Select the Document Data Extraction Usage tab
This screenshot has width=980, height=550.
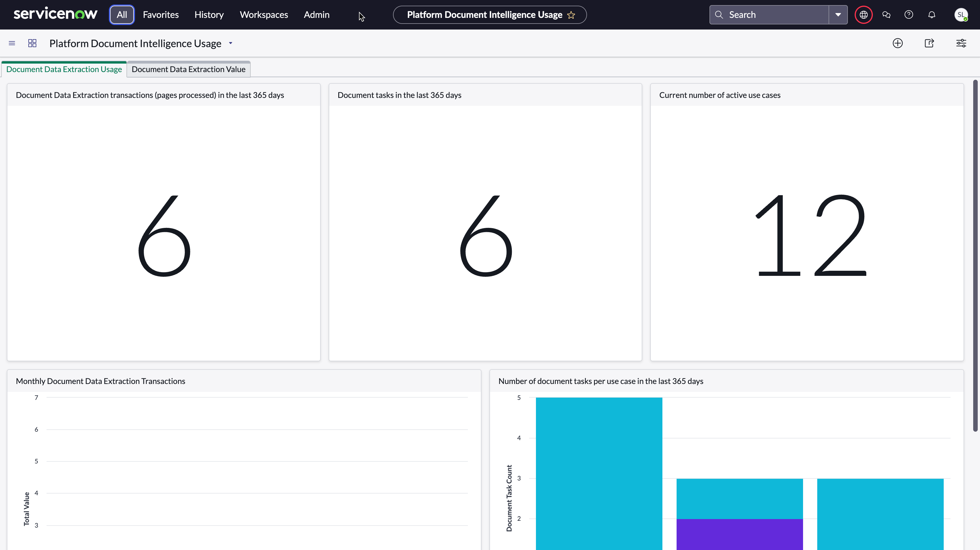point(64,69)
